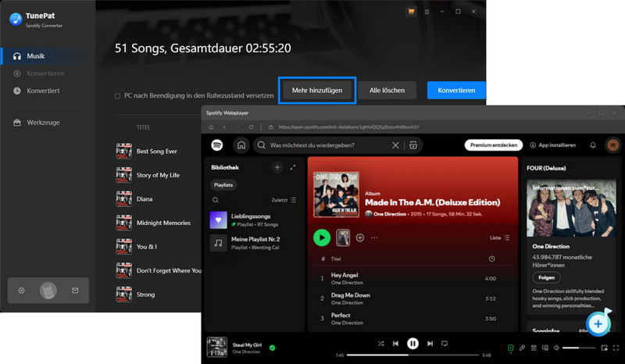Open the Lieblingssongs playlist
Screen dimensions: 625x364
(255, 220)
